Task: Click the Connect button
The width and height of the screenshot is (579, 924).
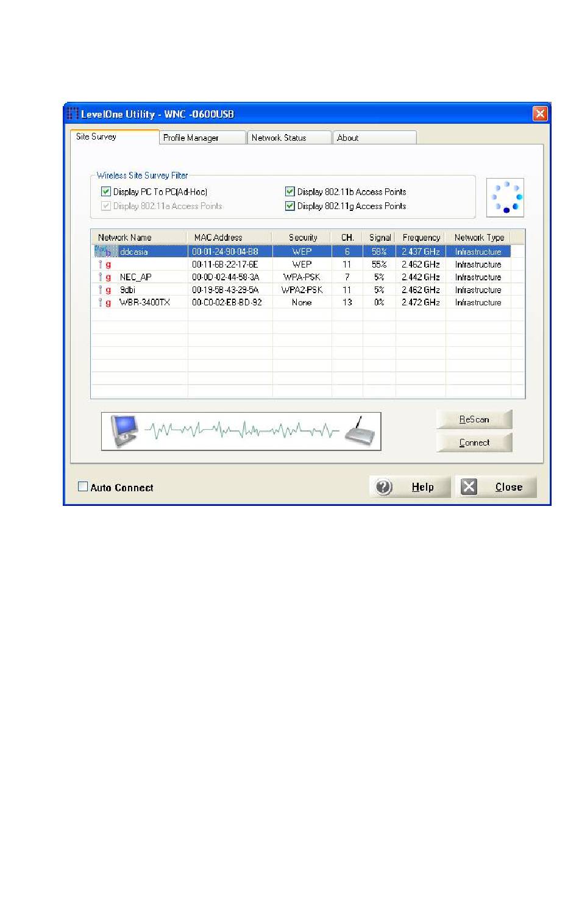Action: (x=474, y=442)
